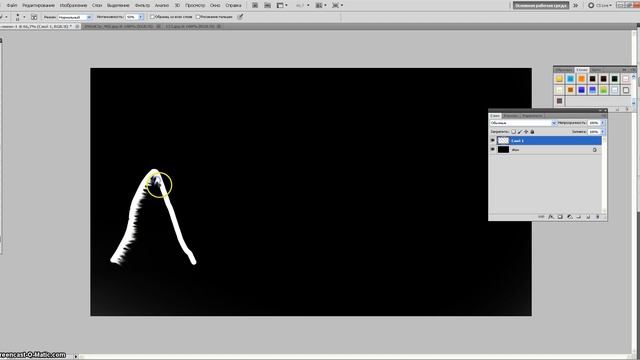
Task: Add a layer mask from Layers panel
Action: click(560, 217)
